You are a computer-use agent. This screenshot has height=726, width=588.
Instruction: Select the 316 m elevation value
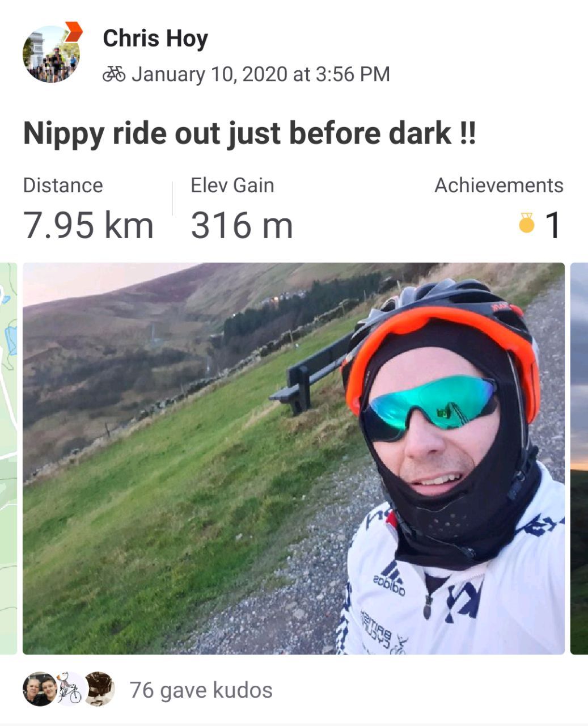(x=242, y=225)
